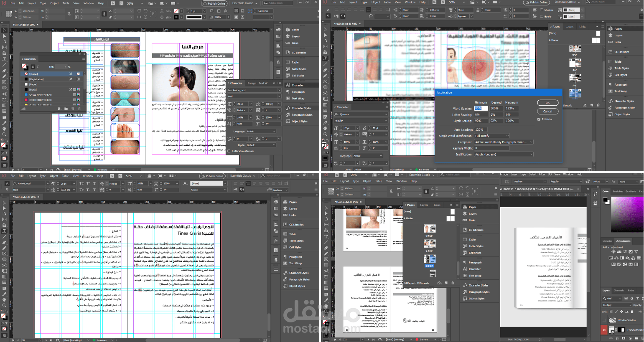Click Word Spacing Minimum field in Justification dialog
This screenshot has height=342, width=644.
(481, 109)
